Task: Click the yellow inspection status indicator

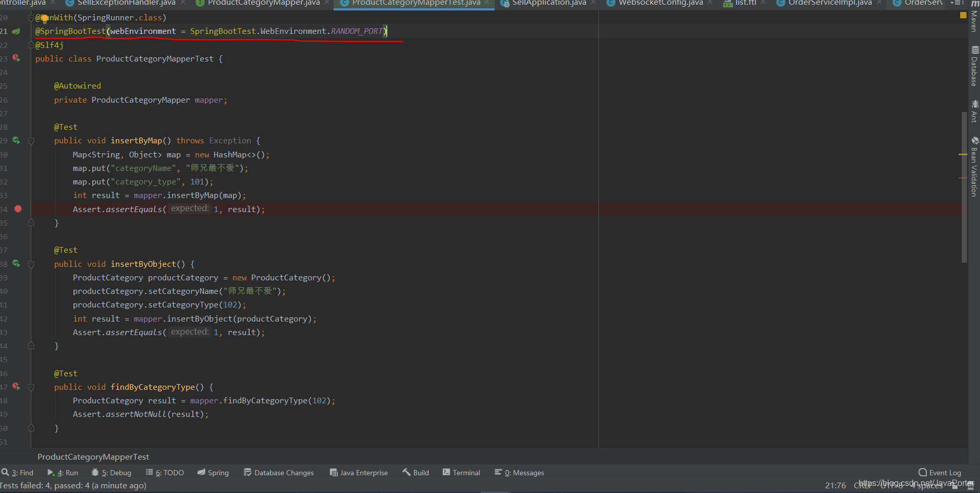Action: pos(963,16)
